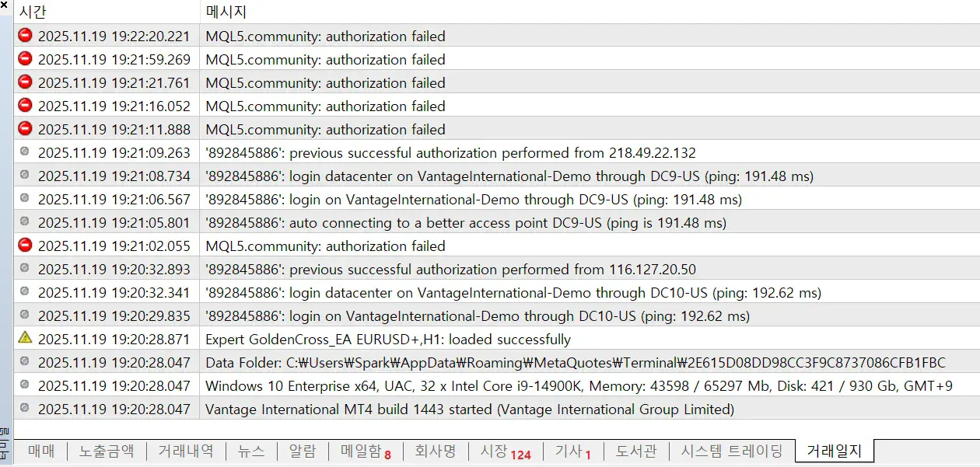Click the 메시지 column header
The width and height of the screenshot is (980, 467).
(226, 12)
